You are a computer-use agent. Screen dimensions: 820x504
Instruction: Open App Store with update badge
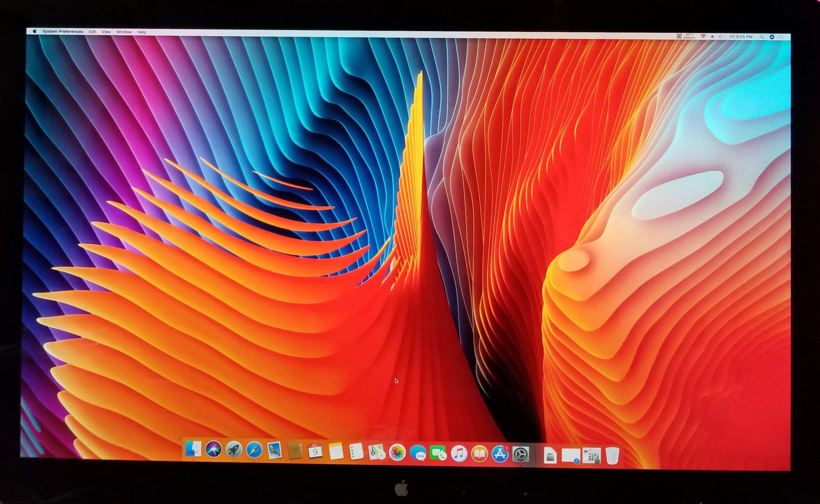tap(500, 454)
